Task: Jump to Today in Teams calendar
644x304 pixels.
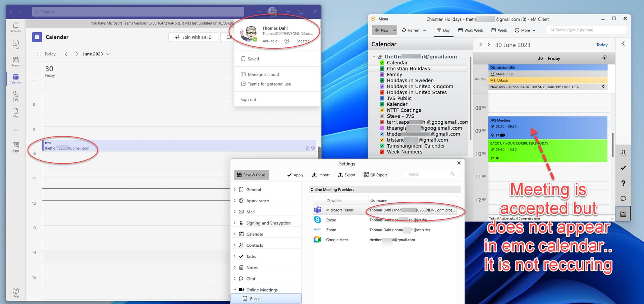Action: coord(46,54)
